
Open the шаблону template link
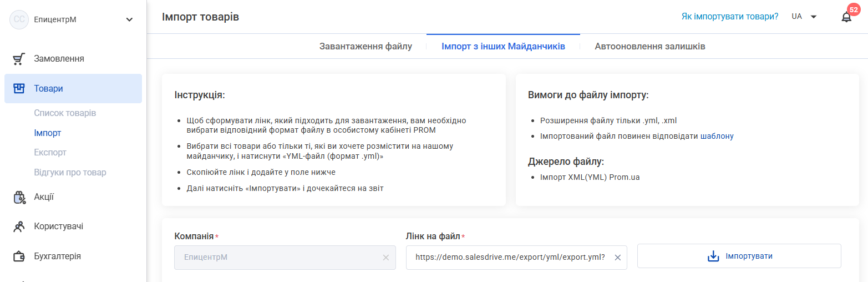(x=717, y=136)
